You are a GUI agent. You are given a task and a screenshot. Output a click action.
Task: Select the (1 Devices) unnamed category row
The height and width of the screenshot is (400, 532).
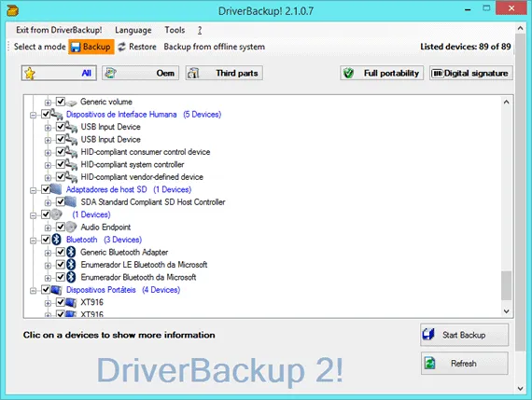pyautogui.click(x=91, y=214)
